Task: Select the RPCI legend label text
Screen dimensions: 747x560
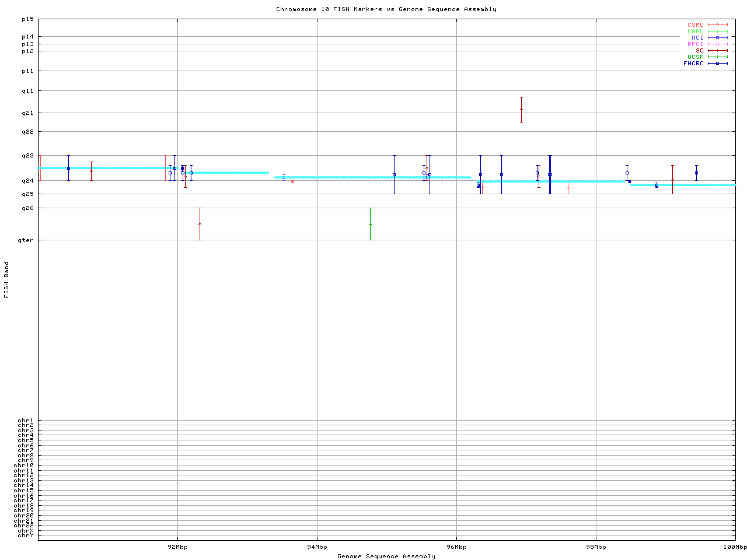Action: 695,44
